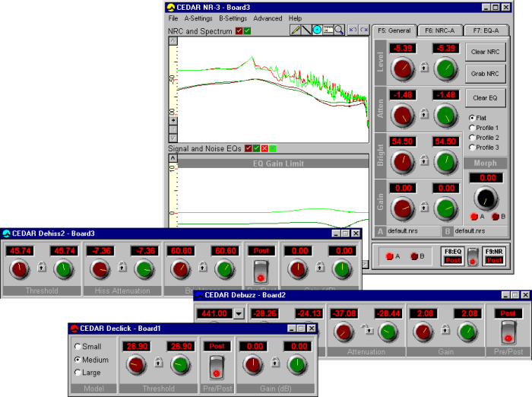Toggle Debuzz Gain link lock
The height and width of the screenshot is (397, 532).
click(445, 329)
